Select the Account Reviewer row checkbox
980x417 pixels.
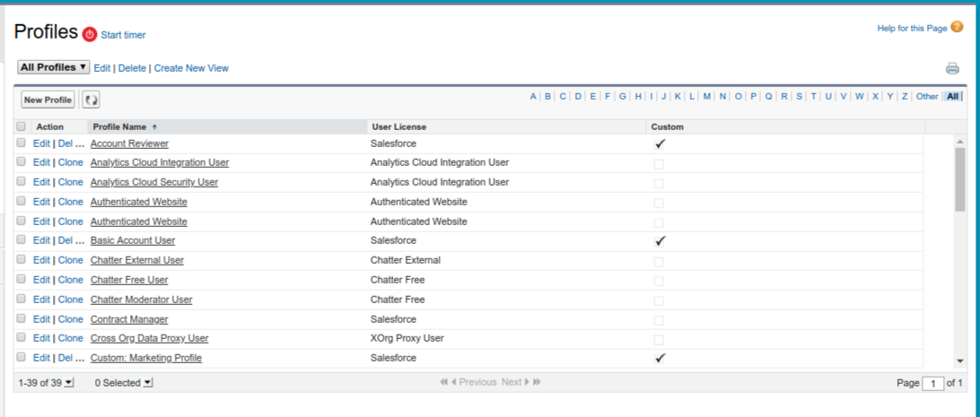(22, 143)
